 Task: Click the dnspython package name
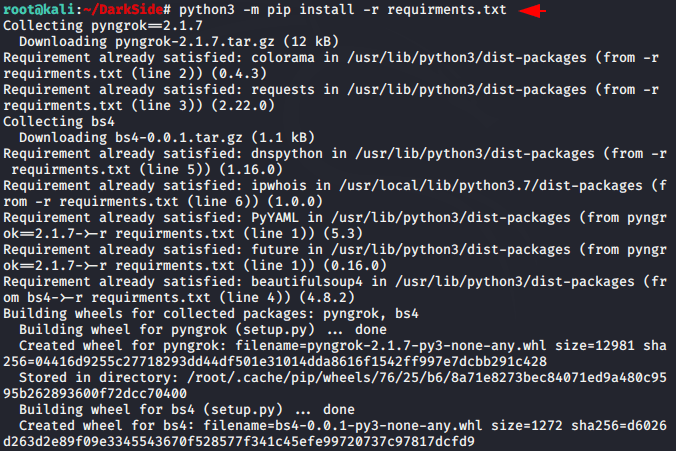(287, 153)
